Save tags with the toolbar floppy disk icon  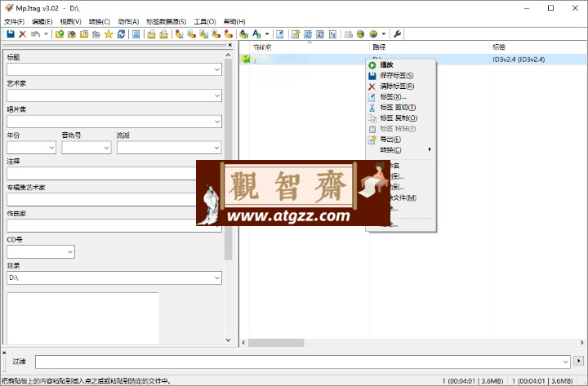11,34
